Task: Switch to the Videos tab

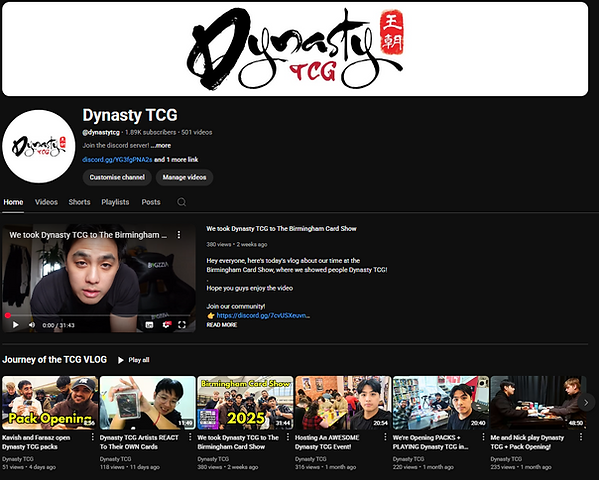Action: pos(46,202)
